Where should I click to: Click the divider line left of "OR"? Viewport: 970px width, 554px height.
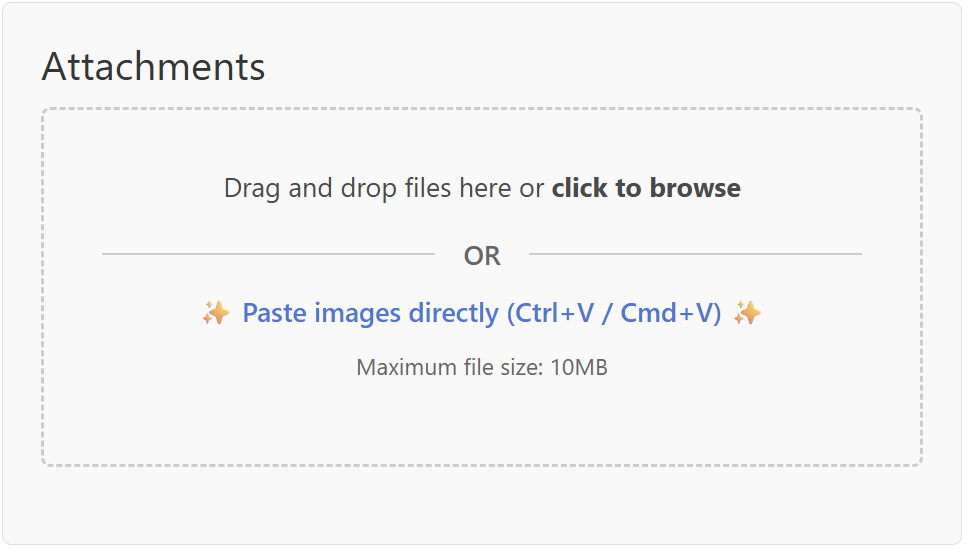click(268, 254)
